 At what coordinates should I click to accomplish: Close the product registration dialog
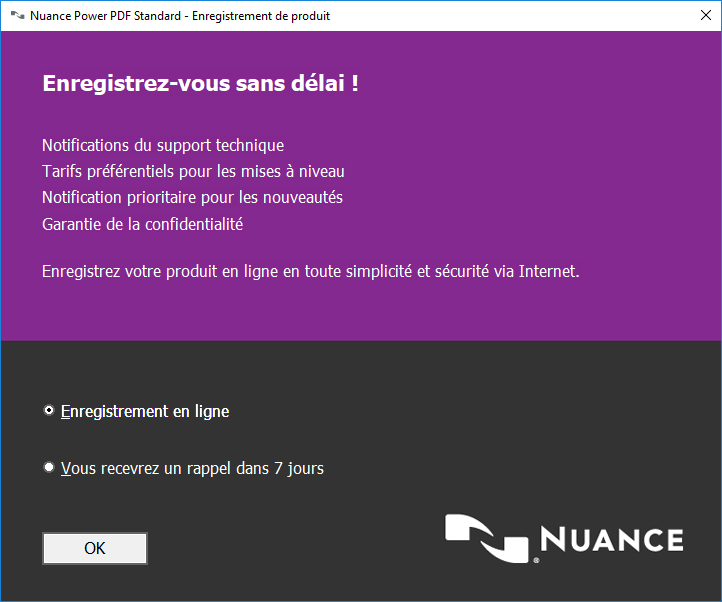click(x=698, y=16)
